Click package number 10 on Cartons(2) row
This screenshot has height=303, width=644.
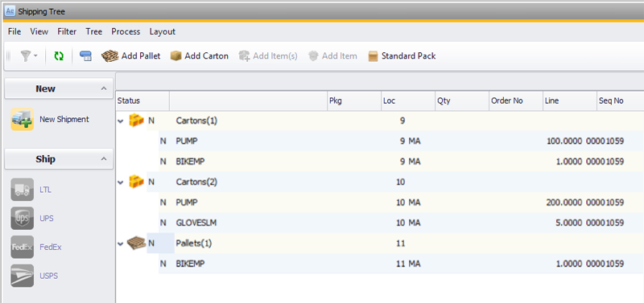click(401, 182)
